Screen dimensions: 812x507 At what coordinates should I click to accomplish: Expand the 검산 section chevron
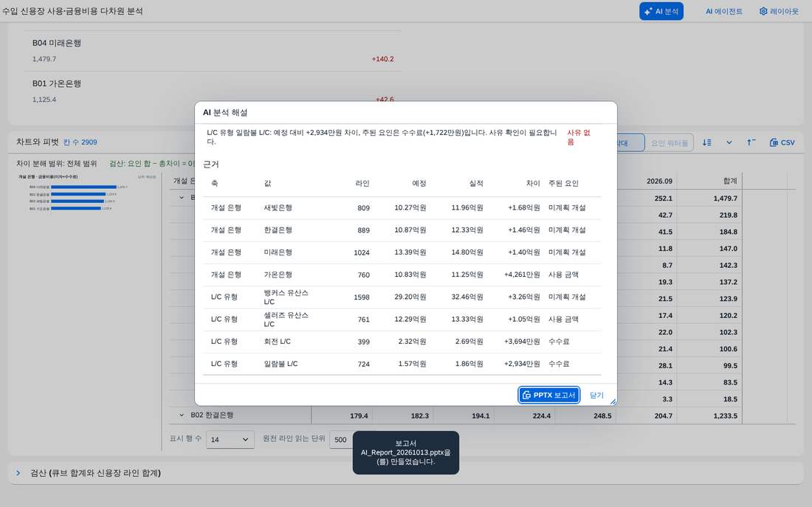18,473
